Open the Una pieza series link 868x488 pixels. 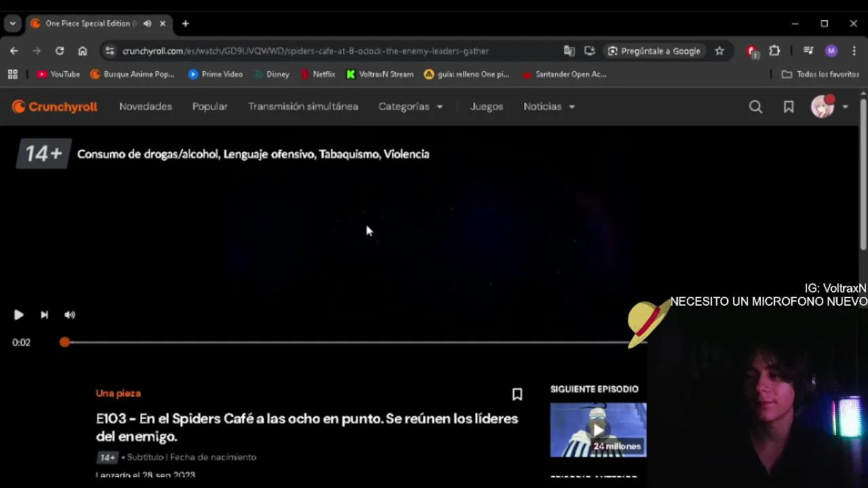(118, 393)
